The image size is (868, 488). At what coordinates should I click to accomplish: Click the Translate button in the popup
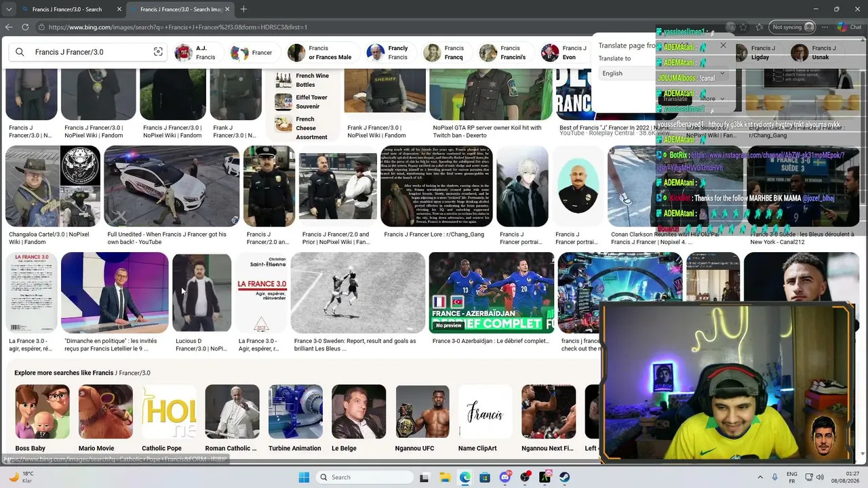[675, 99]
